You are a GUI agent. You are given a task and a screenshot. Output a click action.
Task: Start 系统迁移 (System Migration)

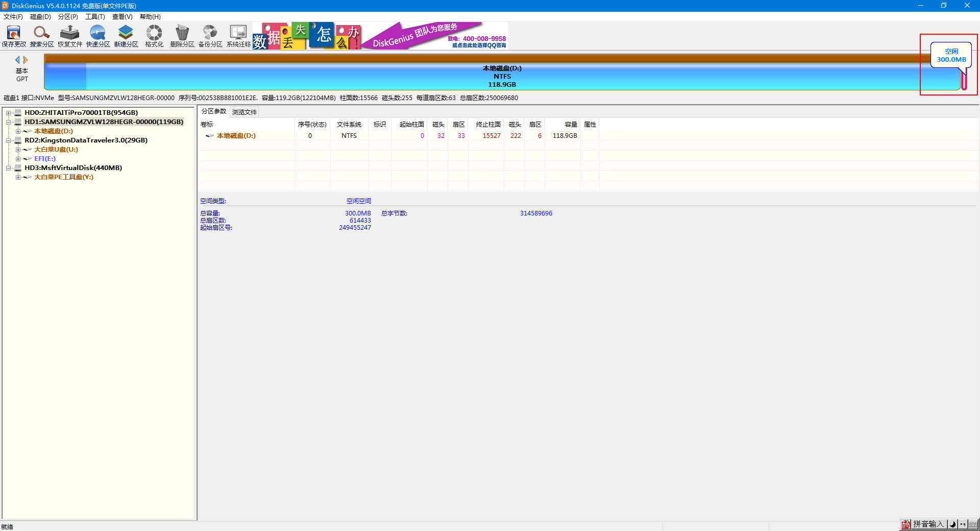(x=238, y=36)
